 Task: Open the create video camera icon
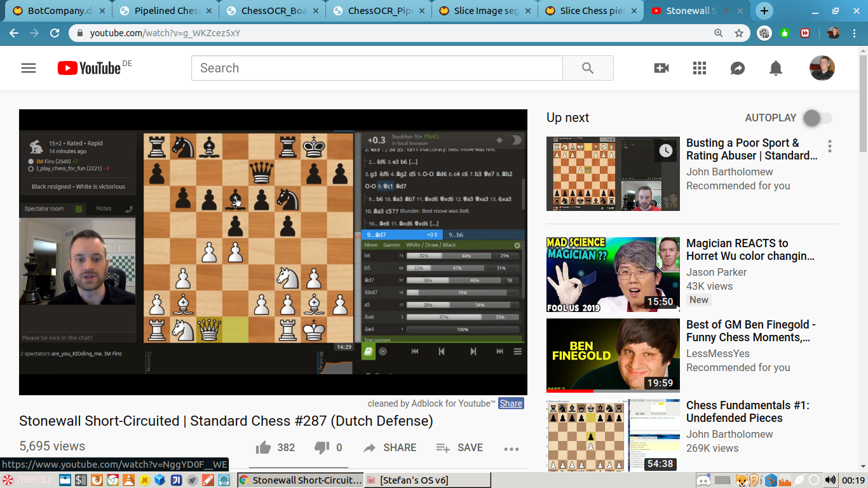click(661, 68)
